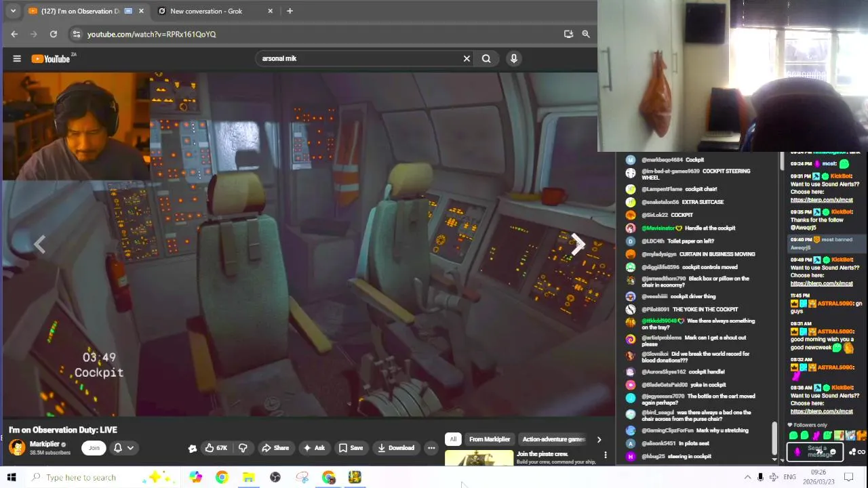
Task: Open emoji picker in stream chat box
Action: pos(833,452)
